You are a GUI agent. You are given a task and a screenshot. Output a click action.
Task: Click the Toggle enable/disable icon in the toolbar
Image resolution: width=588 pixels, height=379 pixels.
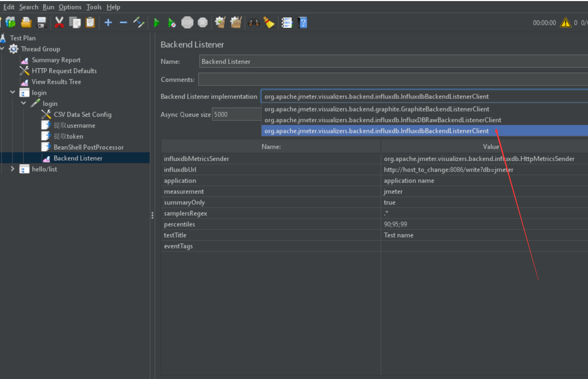tap(139, 23)
